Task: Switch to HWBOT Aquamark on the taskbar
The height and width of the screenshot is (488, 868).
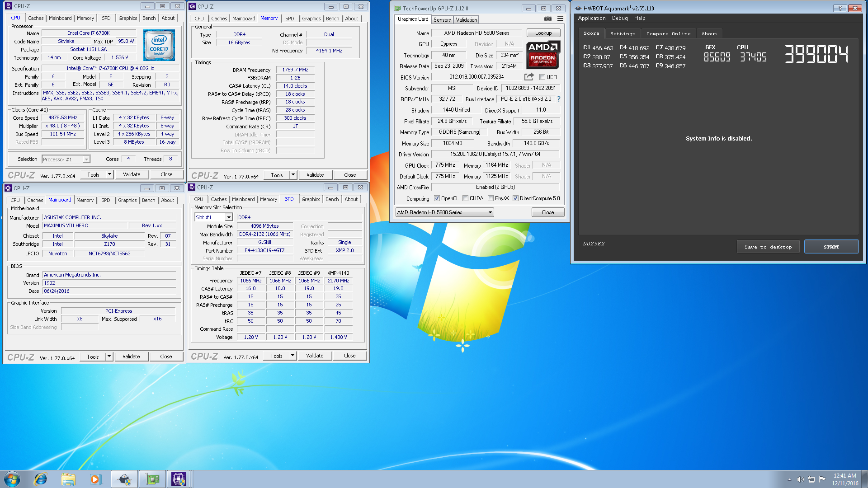Action: [x=124, y=479]
